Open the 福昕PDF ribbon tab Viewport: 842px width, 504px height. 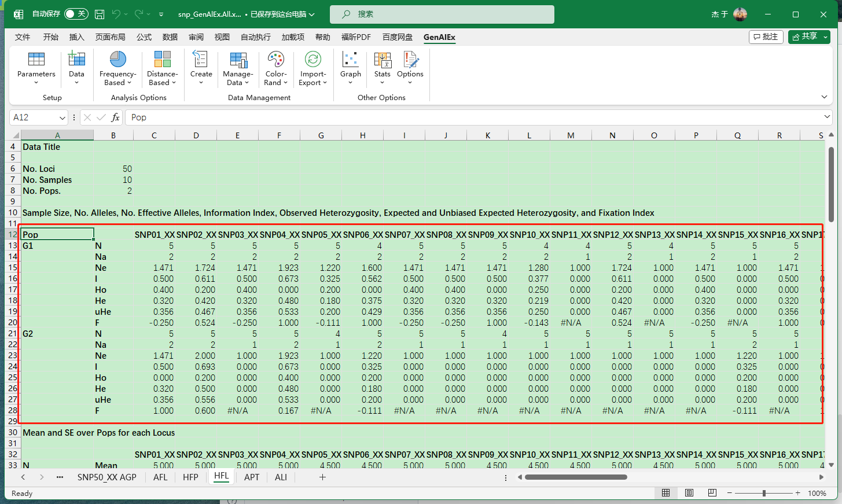(356, 37)
